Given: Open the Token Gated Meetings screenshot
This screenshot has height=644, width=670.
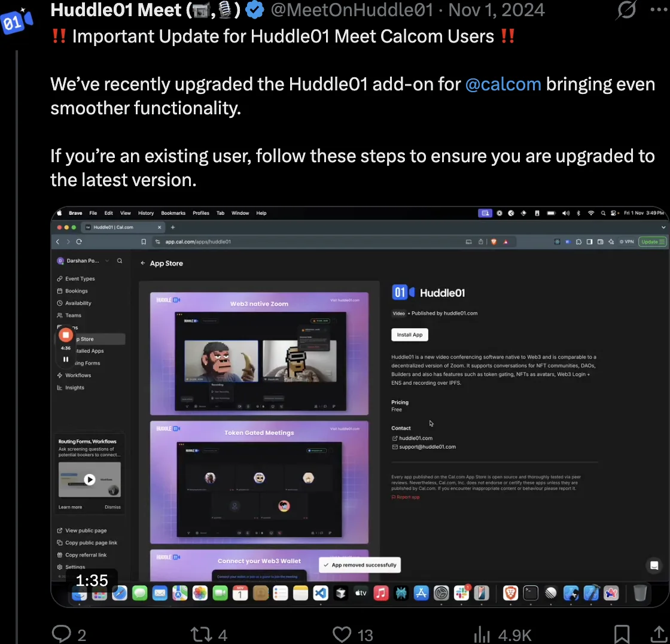Looking at the screenshot, I should coord(259,482).
